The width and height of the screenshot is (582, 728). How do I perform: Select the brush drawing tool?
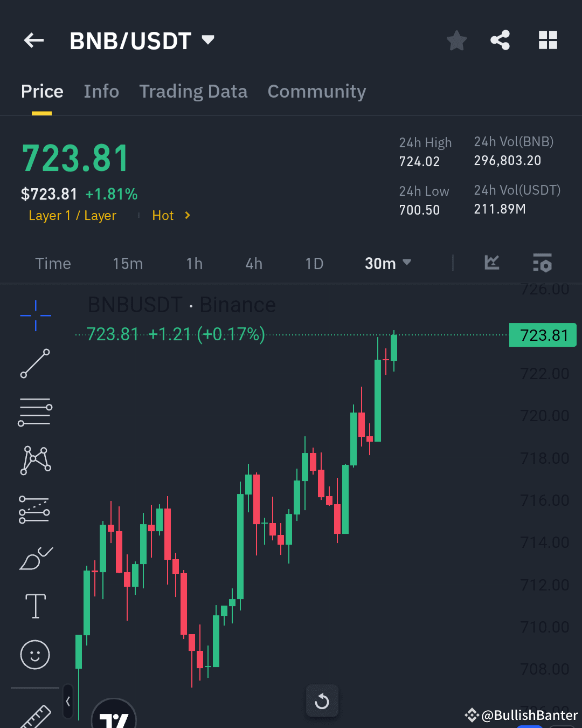pos(35,558)
